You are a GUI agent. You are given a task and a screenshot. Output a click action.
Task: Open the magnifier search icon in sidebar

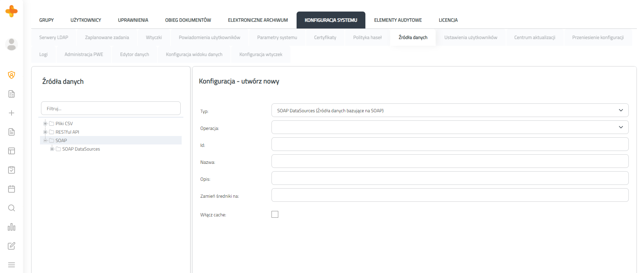point(12,208)
